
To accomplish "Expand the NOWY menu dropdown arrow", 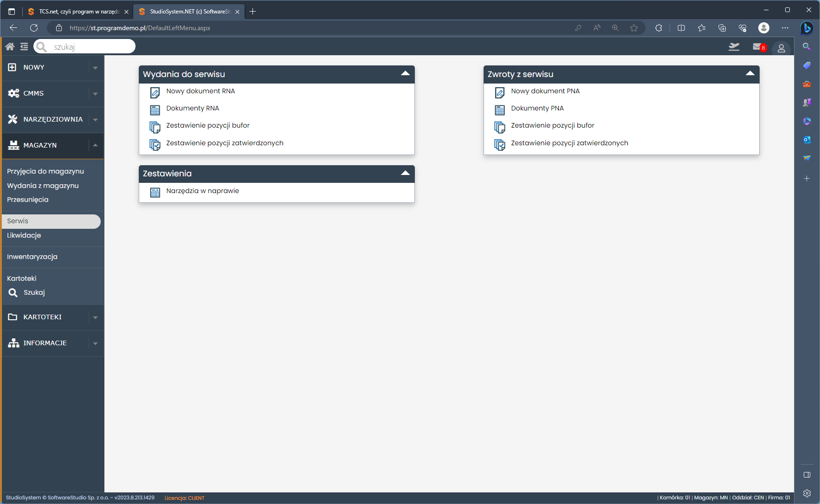I will click(x=95, y=68).
